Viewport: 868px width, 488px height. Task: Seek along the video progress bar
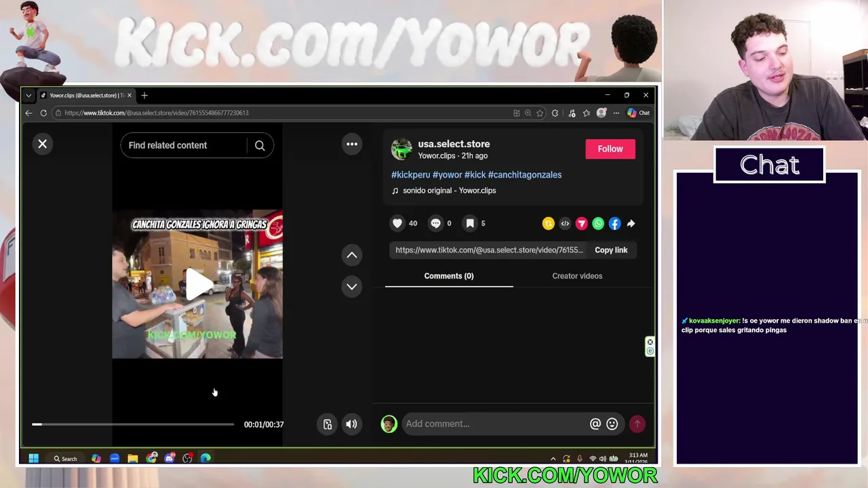click(x=133, y=424)
